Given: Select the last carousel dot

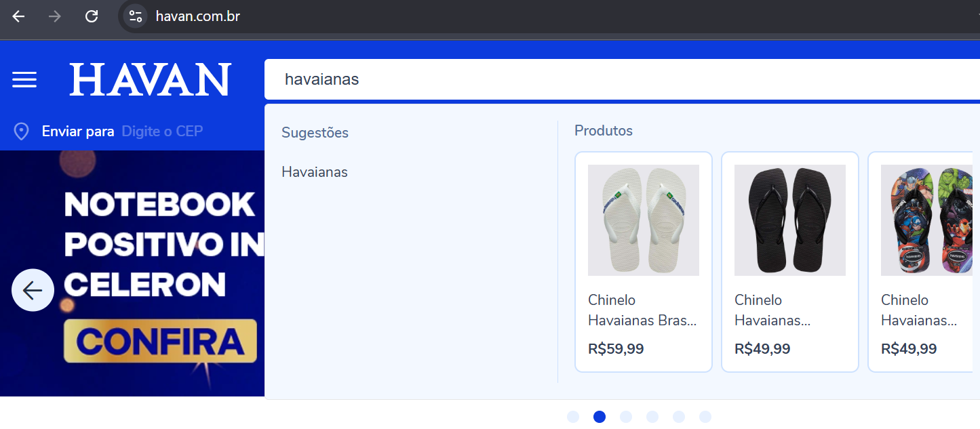Looking at the screenshot, I should click(705, 417).
